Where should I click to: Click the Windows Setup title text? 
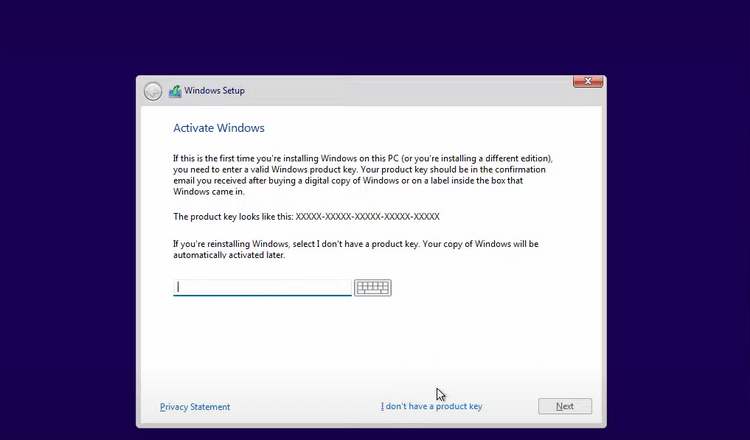click(214, 90)
